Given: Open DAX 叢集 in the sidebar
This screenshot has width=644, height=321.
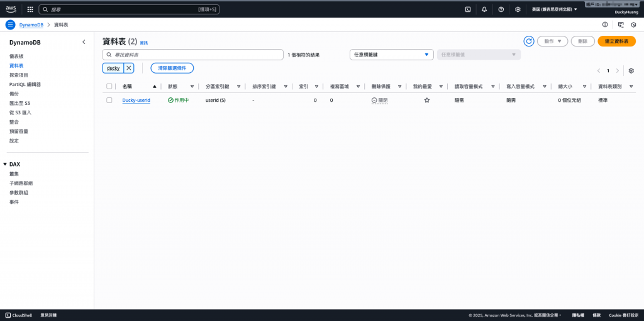Looking at the screenshot, I should point(14,174).
